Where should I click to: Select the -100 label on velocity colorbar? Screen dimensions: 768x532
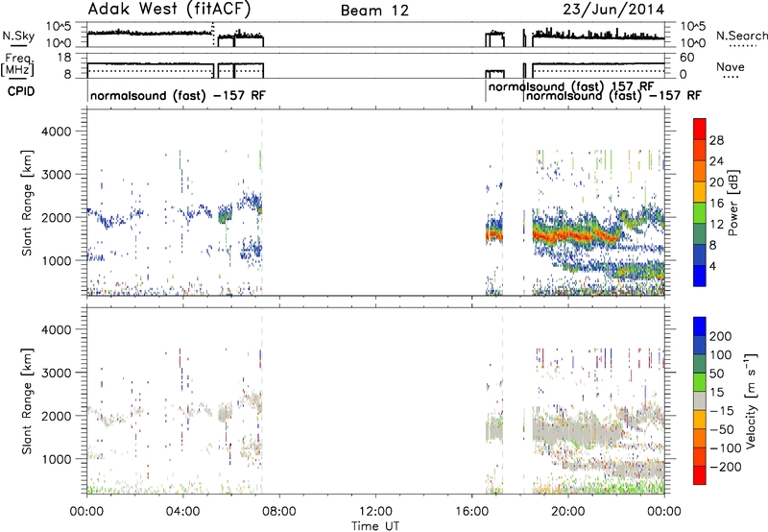point(726,448)
